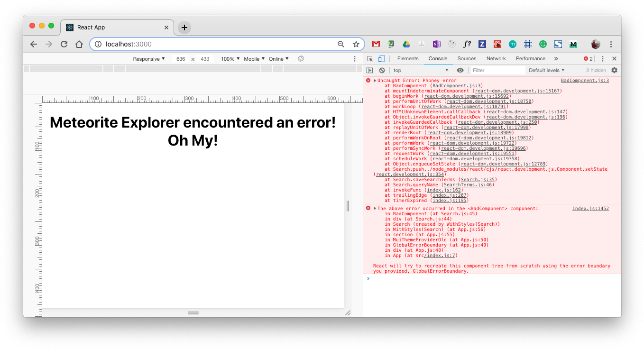644x349 pixels.
Task: Expand the Uncaught Error stack trace
Action: (375, 81)
